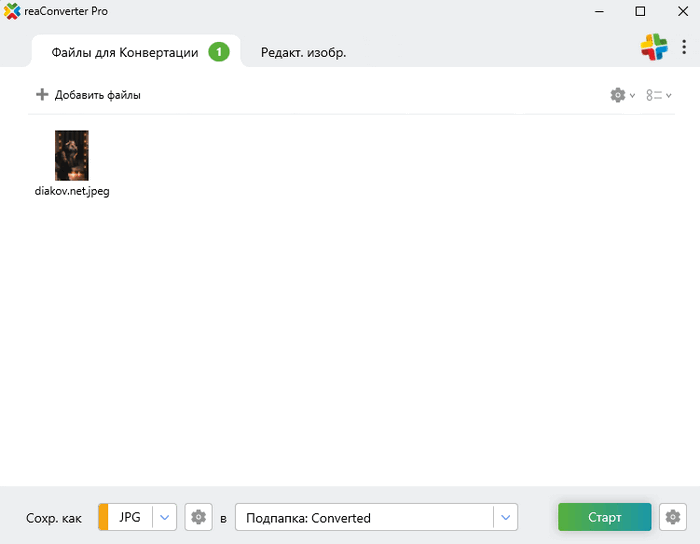Screen dimensions: 700x544
Task: Switch to Файлы для Конвертации tab
Action: point(136,52)
